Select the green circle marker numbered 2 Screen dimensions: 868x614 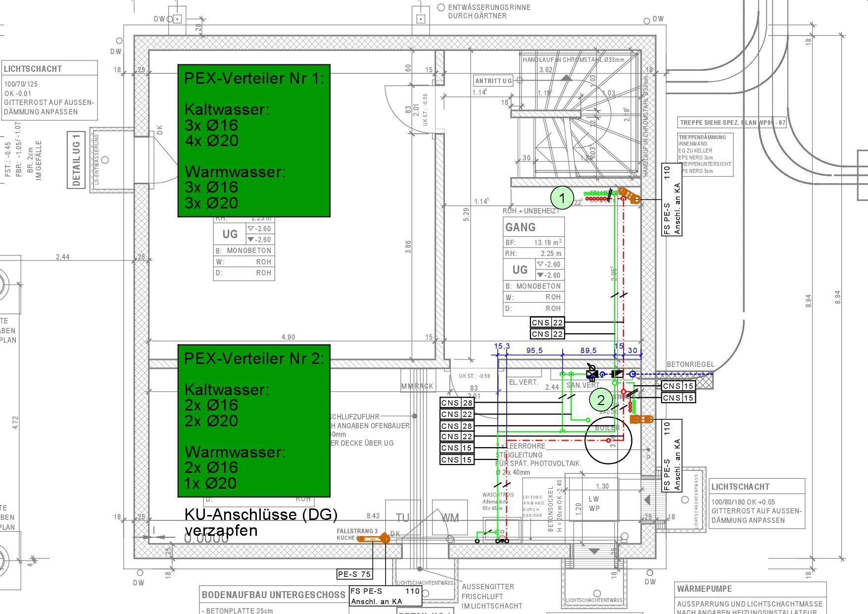coord(601,400)
